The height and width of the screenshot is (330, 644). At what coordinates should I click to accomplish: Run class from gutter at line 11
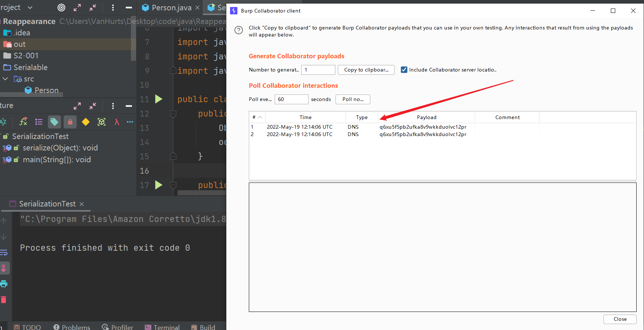point(159,99)
